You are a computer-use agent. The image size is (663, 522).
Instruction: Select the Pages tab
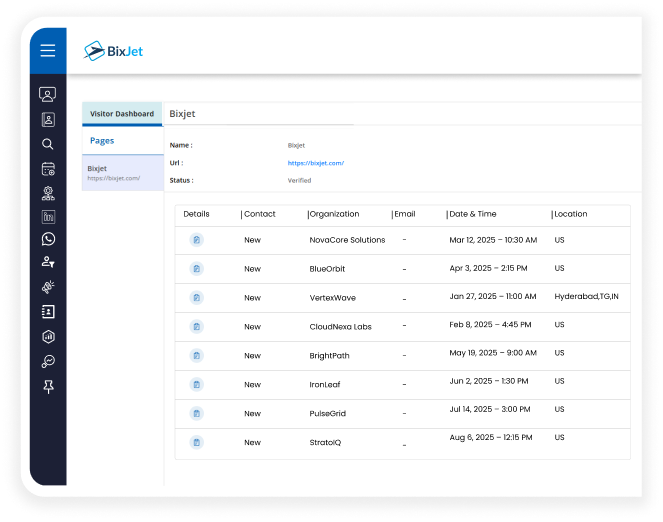(x=102, y=141)
